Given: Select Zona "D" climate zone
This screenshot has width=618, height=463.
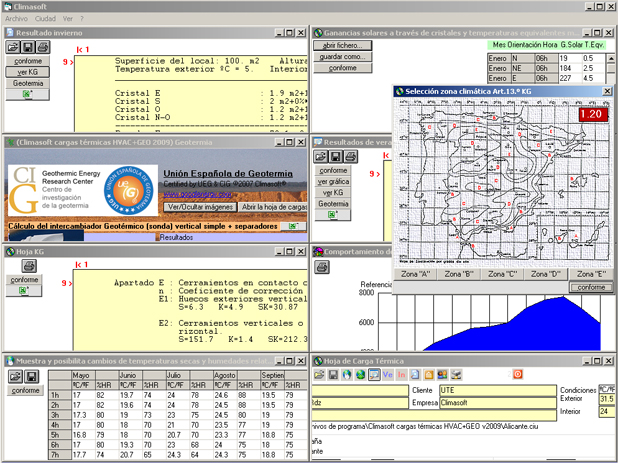Looking at the screenshot, I should (x=545, y=274).
